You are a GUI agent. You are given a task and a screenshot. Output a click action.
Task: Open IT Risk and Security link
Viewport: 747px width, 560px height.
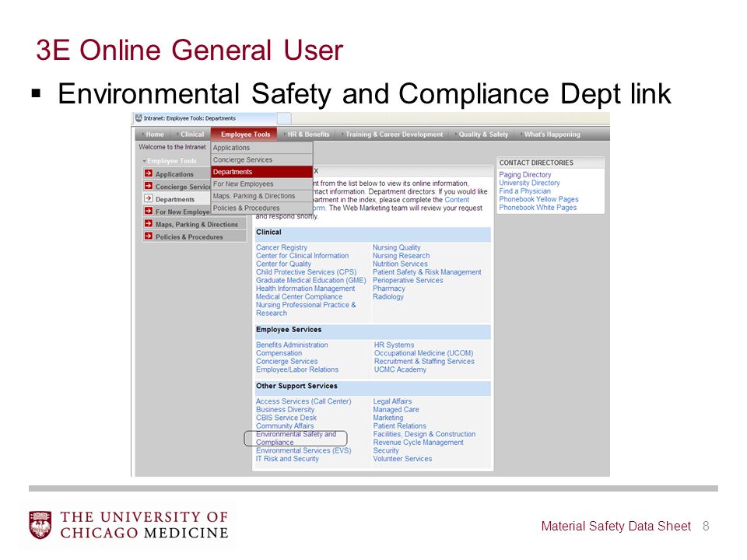[x=287, y=459]
